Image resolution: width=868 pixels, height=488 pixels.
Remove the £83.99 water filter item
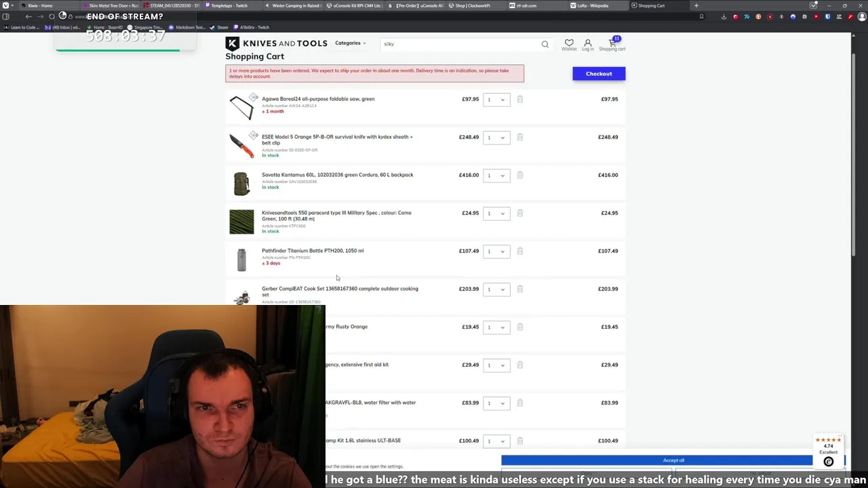coord(520,403)
